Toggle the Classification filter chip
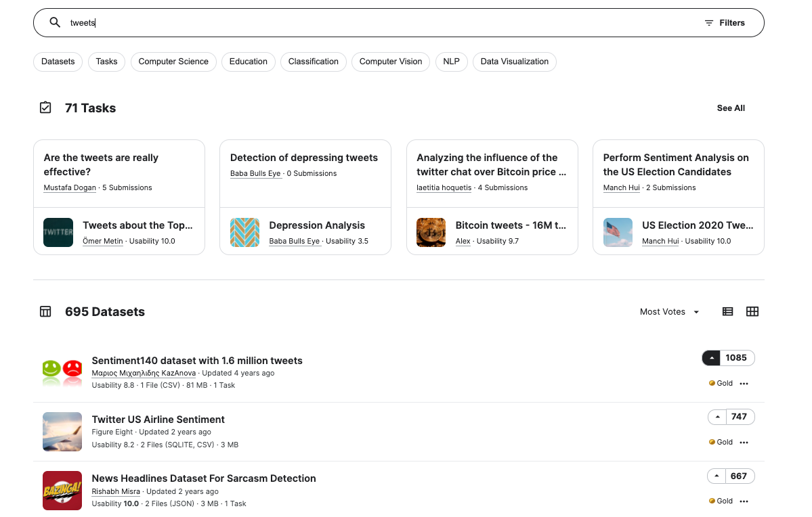 314,62
